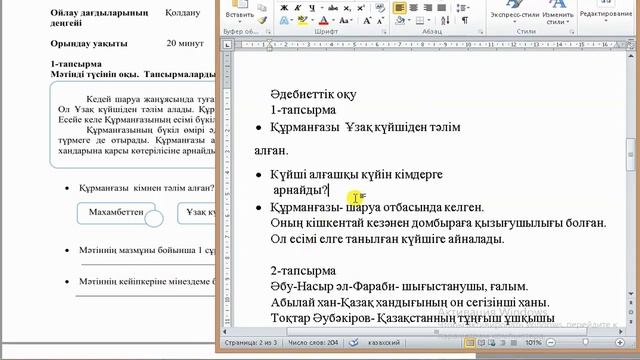Open change case (Aa) menu
The image size is (640, 360).
pos(345,20)
